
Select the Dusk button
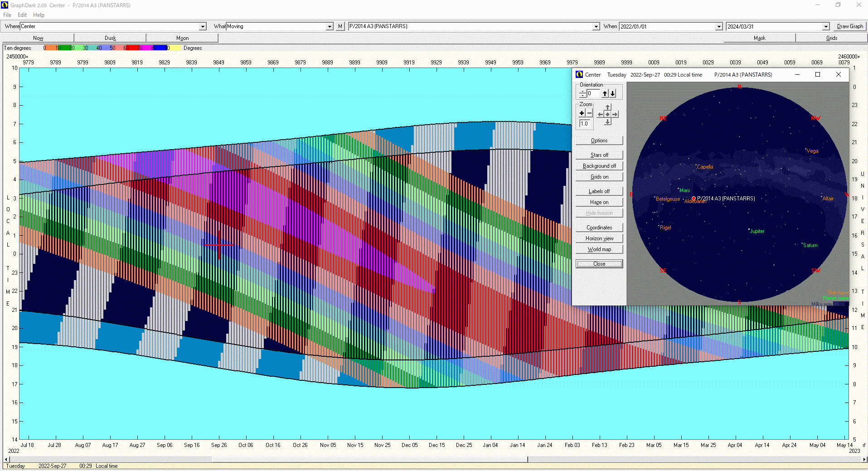110,38
